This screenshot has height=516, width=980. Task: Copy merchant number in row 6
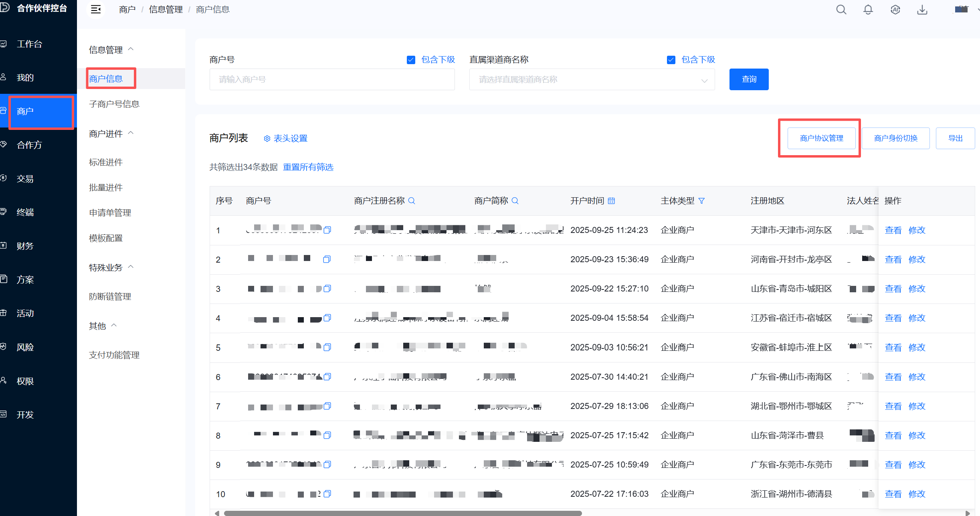coord(327,377)
